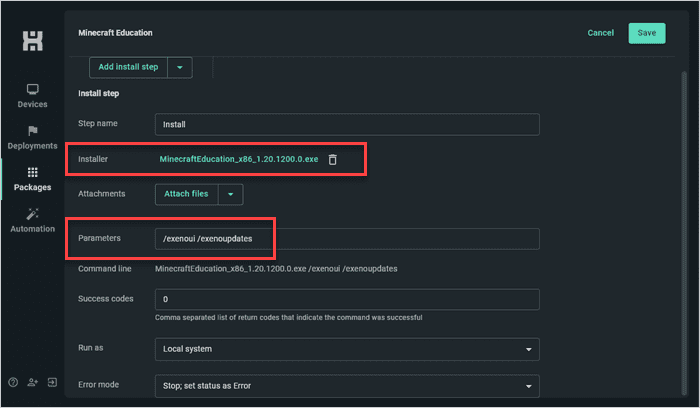This screenshot has width=700, height=408.
Task: Open the help question mark icon
Action: (x=13, y=383)
